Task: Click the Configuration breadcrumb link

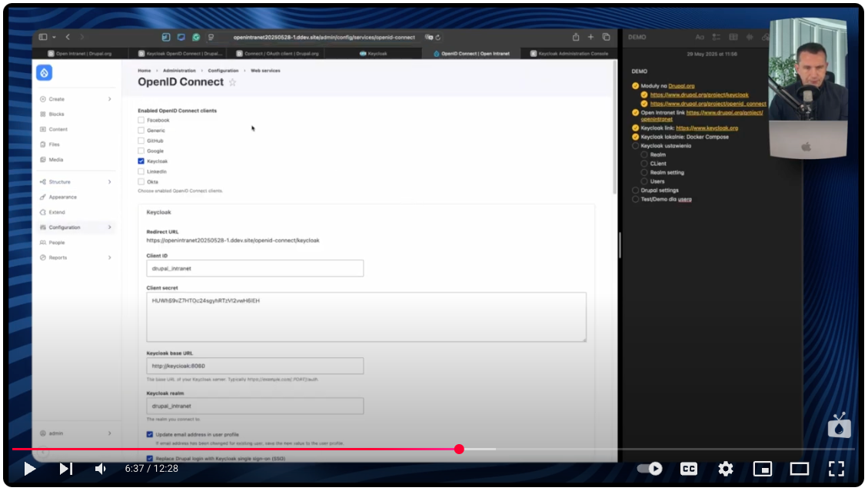Action: (223, 71)
